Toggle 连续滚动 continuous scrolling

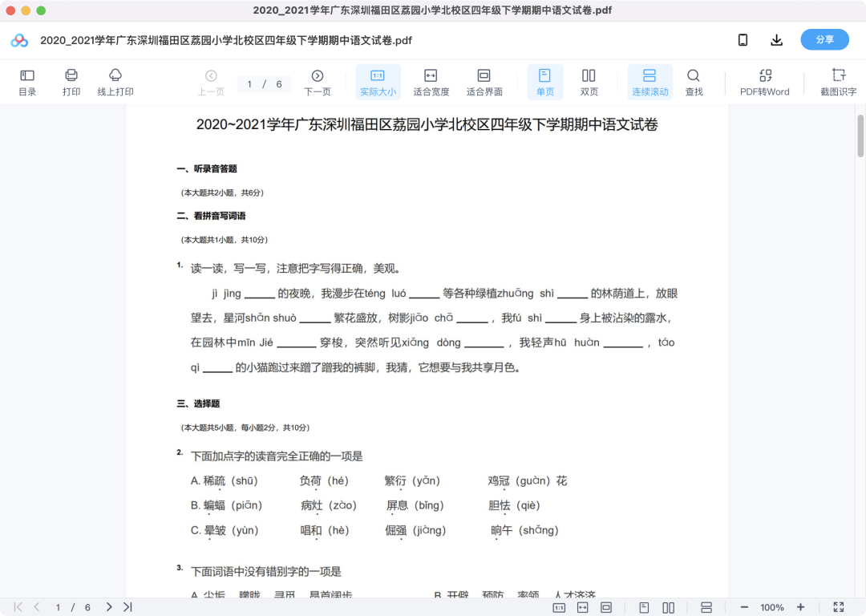point(650,83)
